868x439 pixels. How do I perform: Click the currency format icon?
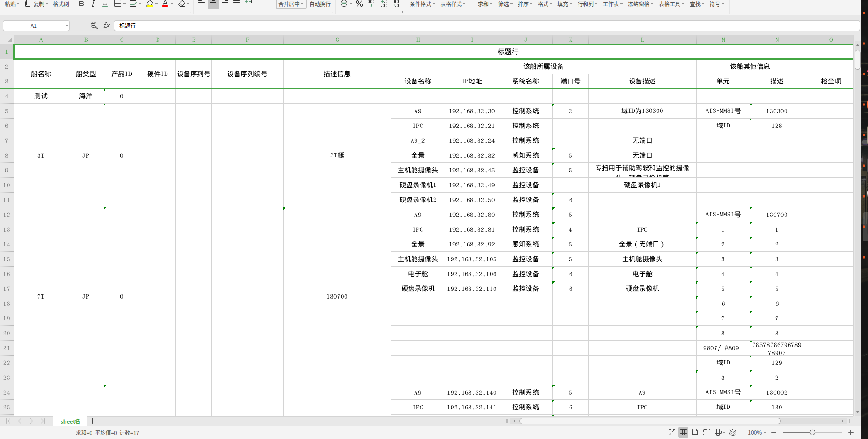[x=344, y=4]
